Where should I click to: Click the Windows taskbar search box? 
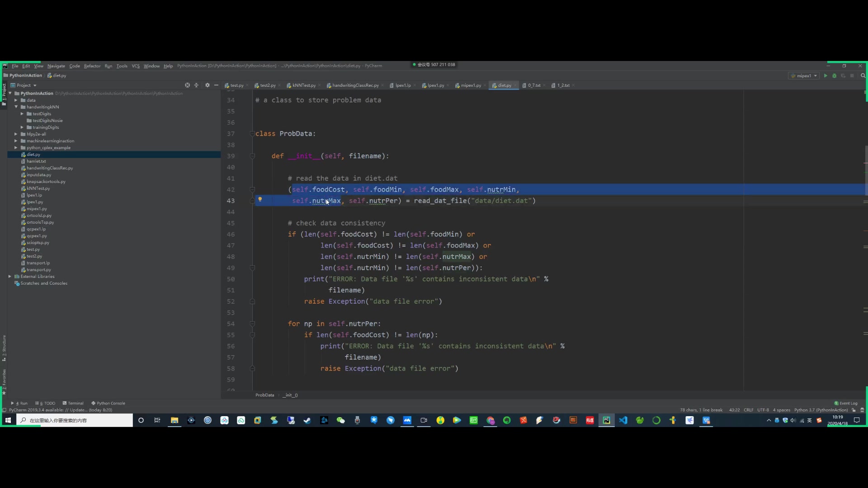(75, 420)
